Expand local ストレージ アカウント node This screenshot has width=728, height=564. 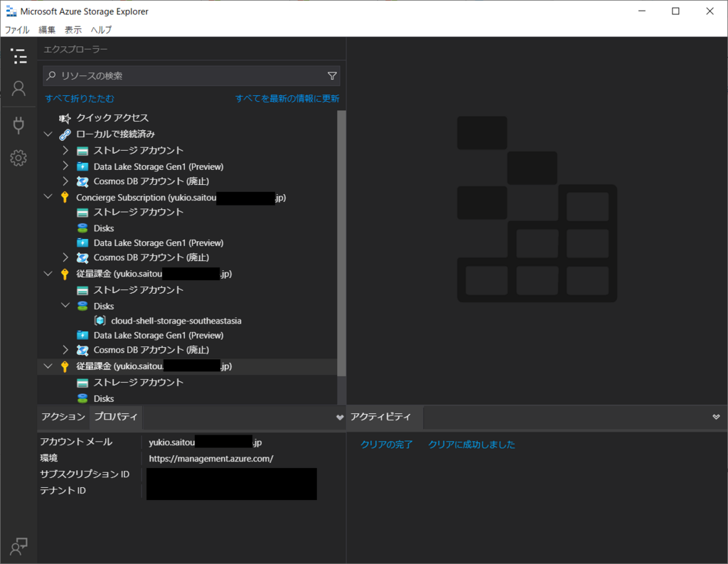[65, 151]
